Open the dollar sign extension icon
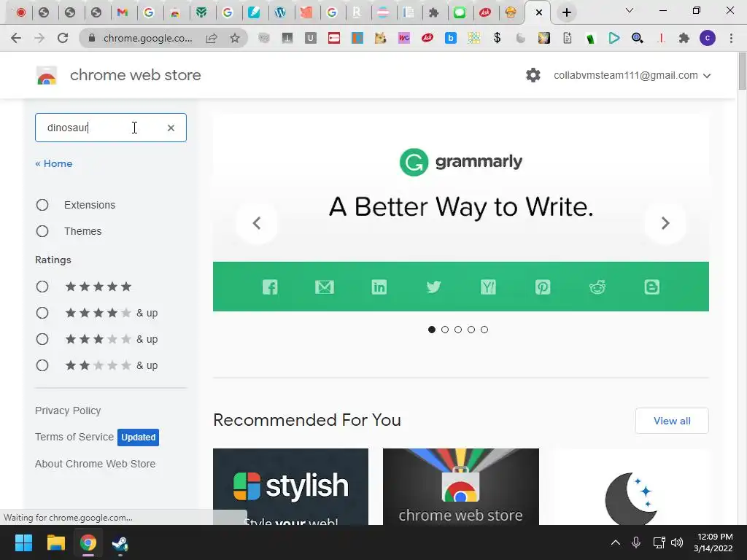 click(497, 38)
